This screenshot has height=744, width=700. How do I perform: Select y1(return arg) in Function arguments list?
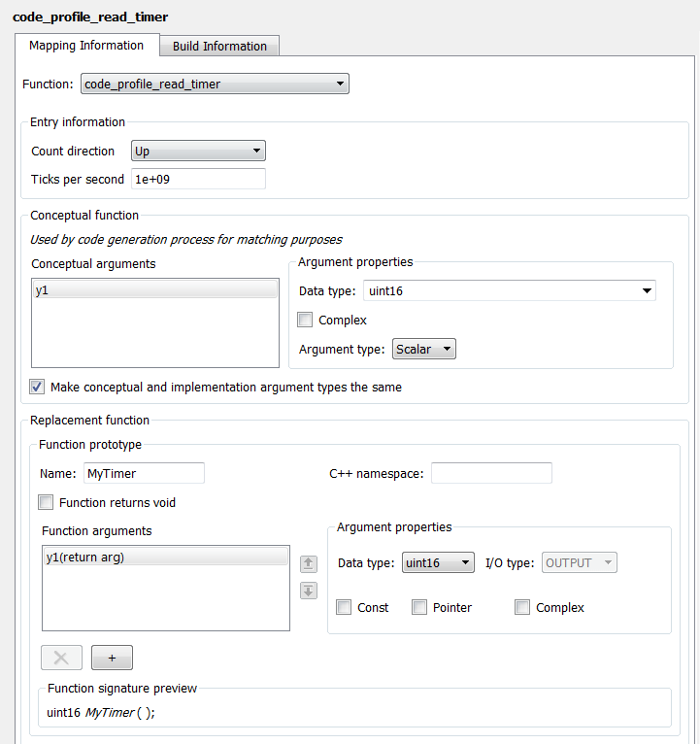tap(166, 557)
